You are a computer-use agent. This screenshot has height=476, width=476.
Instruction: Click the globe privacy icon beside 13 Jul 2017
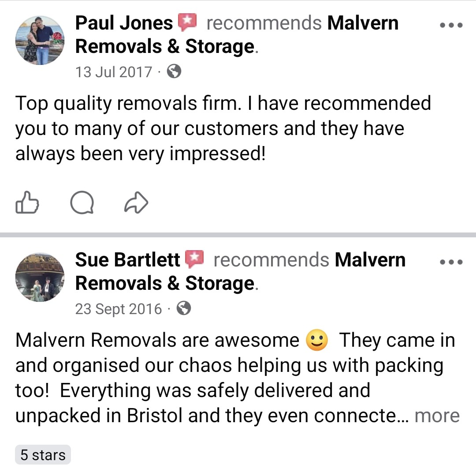tap(174, 72)
